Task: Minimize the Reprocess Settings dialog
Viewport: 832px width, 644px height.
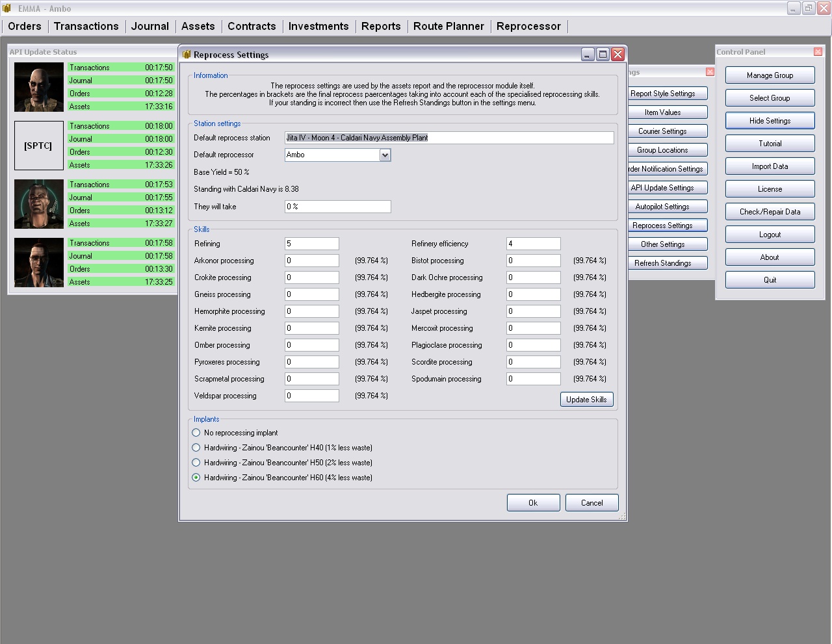Action: tap(588, 55)
